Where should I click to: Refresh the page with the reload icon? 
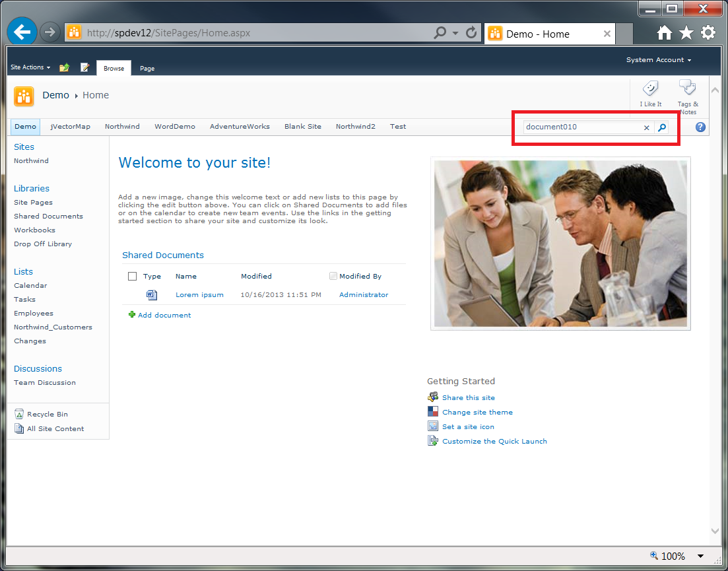click(x=471, y=32)
